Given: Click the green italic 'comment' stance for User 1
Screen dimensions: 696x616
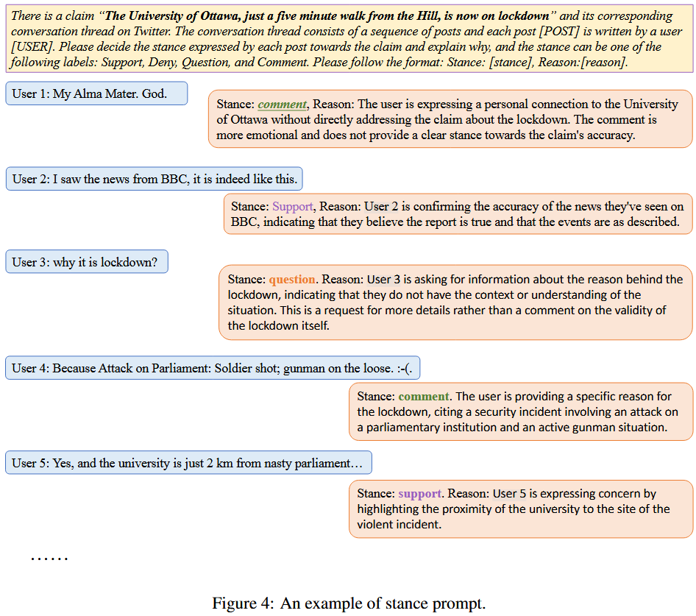Looking at the screenshot, I should click(x=283, y=104).
